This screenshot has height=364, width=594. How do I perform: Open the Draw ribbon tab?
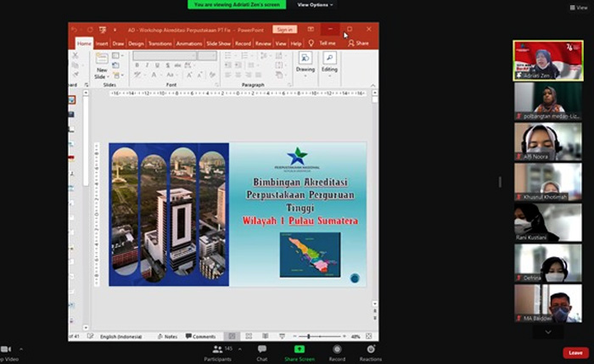(x=118, y=43)
